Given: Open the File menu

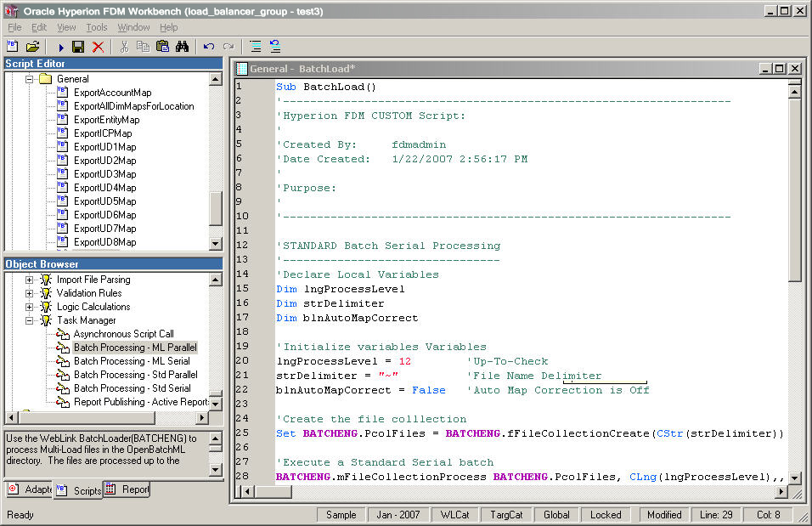Looking at the screenshot, I should click(14, 27).
